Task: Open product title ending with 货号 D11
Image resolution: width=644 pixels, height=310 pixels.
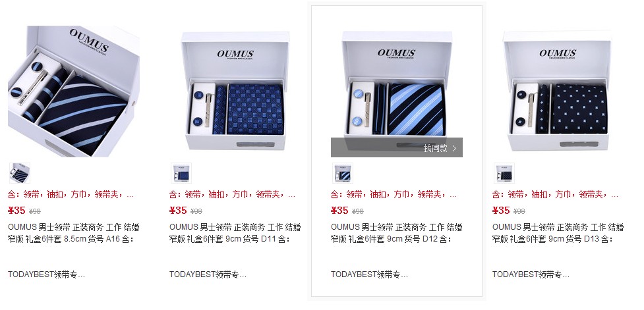Action: click(235, 232)
